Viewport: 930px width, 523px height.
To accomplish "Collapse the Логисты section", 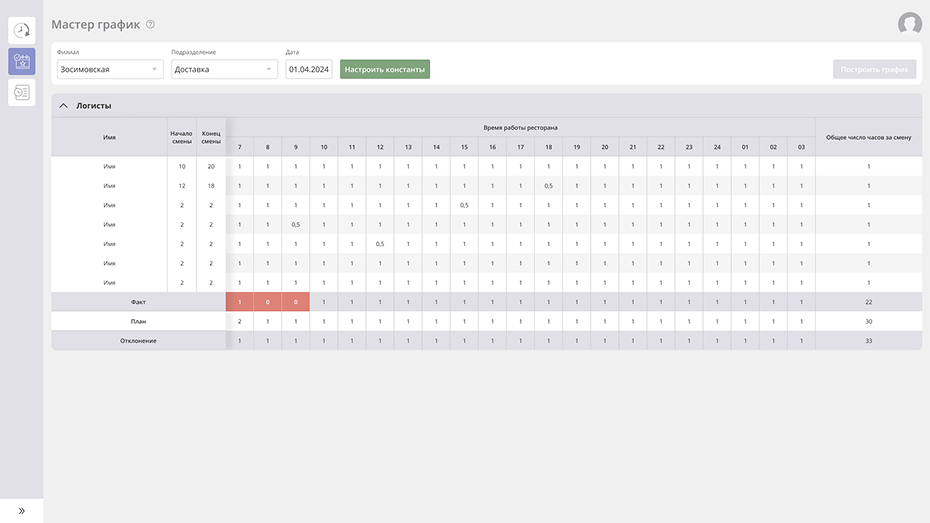I will 64,105.
